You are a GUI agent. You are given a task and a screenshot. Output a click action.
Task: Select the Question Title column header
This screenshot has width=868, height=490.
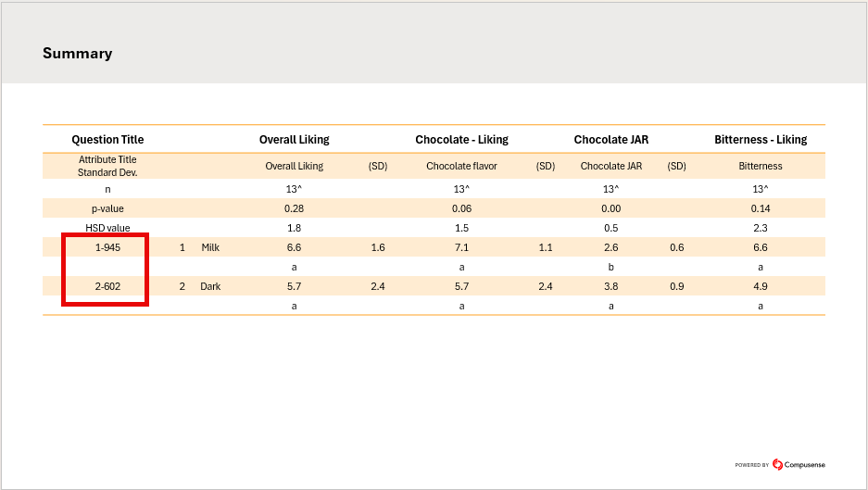[x=107, y=140]
